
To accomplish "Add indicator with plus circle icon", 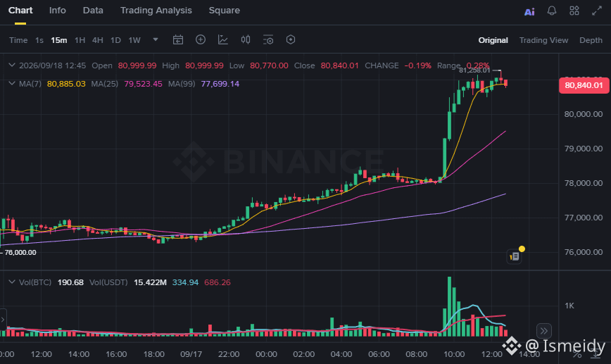I will (x=201, y=39).
